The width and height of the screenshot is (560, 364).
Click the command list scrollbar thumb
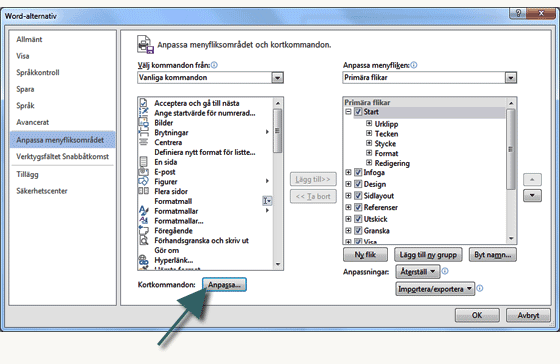click(278, 131)
